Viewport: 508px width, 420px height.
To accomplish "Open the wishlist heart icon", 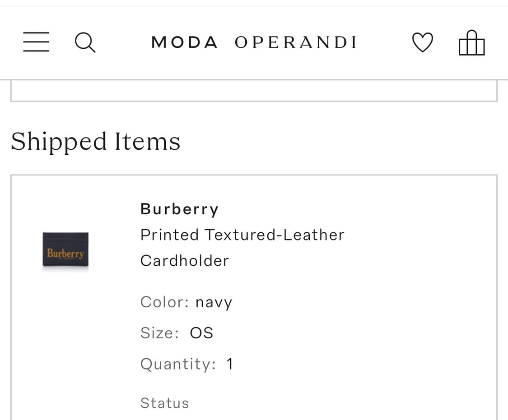I will click(x=423, y=43).
